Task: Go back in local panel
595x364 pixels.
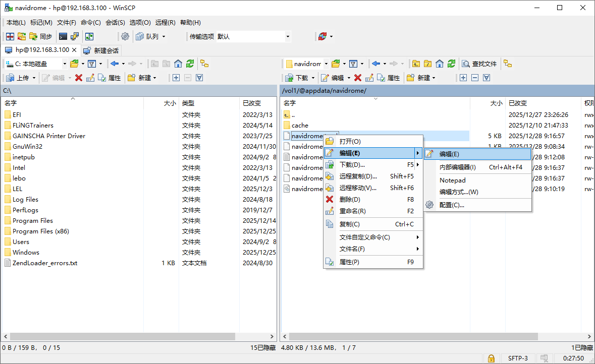Action: point(115,64)
